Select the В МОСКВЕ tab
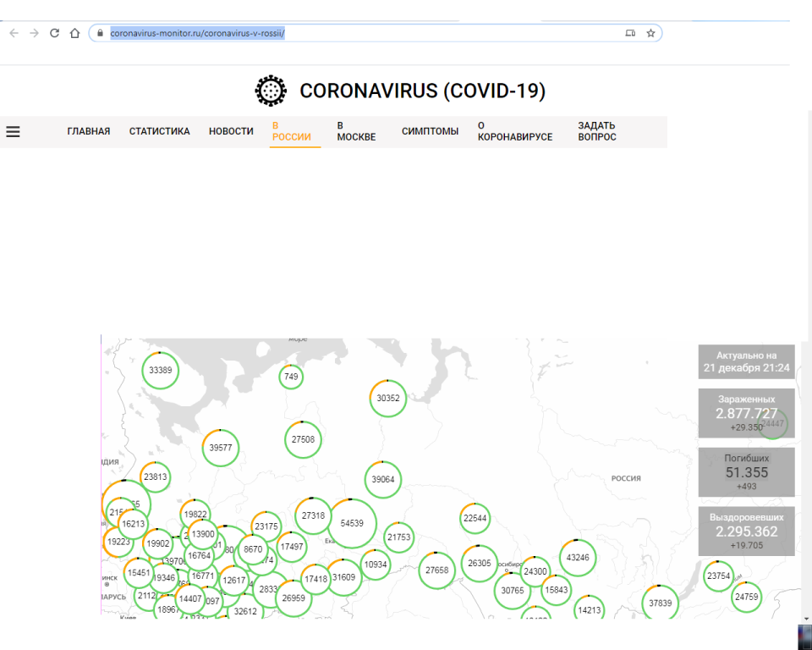 point(356,131)
